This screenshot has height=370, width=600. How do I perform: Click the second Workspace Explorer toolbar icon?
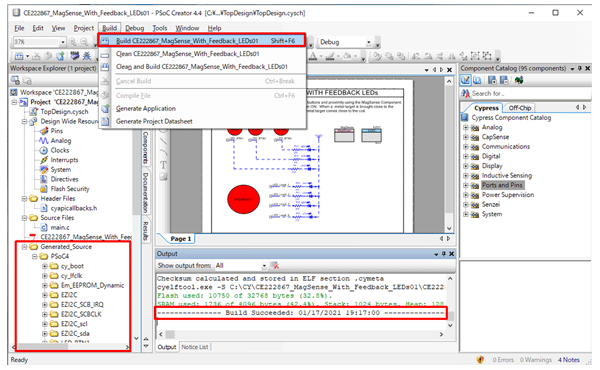coord(27,81)
